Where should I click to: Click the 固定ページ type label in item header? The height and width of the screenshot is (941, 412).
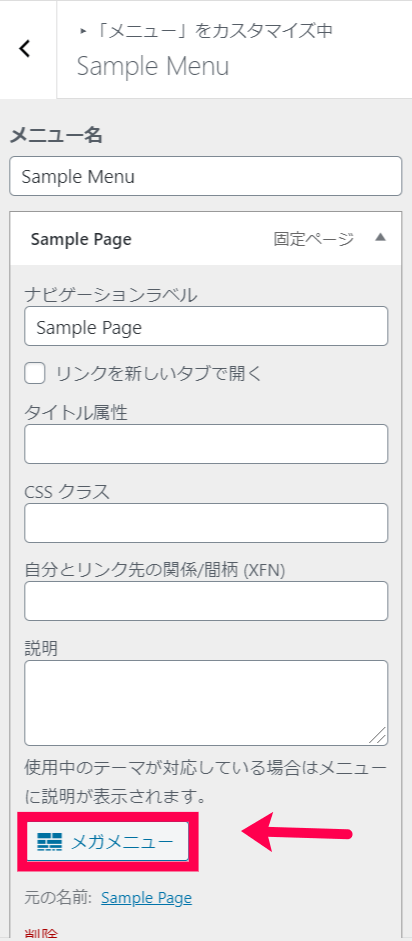(x=314, y=239)
